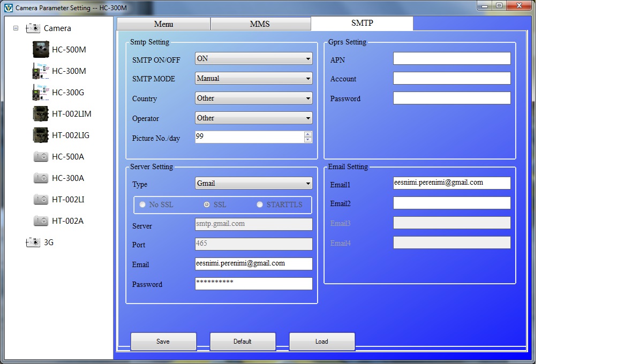The height and width of the screenshot is (364, 617).
Task: Click the HC-500M camera icon
Action: [x=41, y=50]
